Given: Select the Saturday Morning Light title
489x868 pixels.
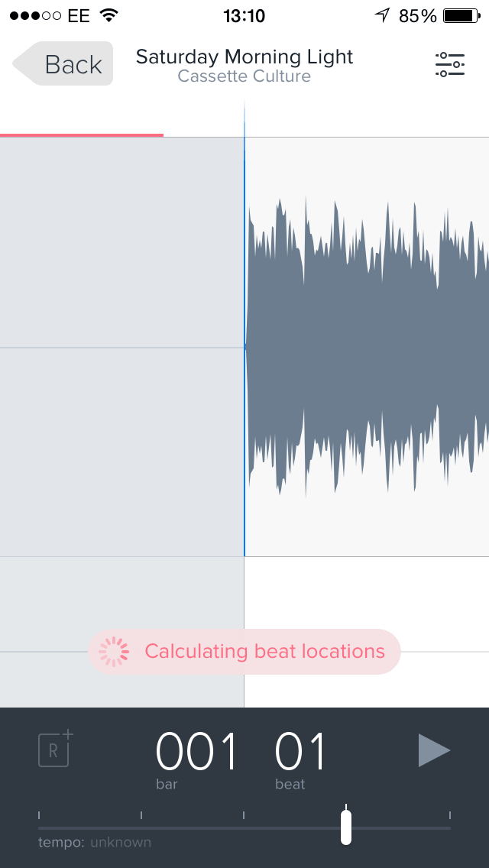Looking at the screenshot, I should 244,57.
